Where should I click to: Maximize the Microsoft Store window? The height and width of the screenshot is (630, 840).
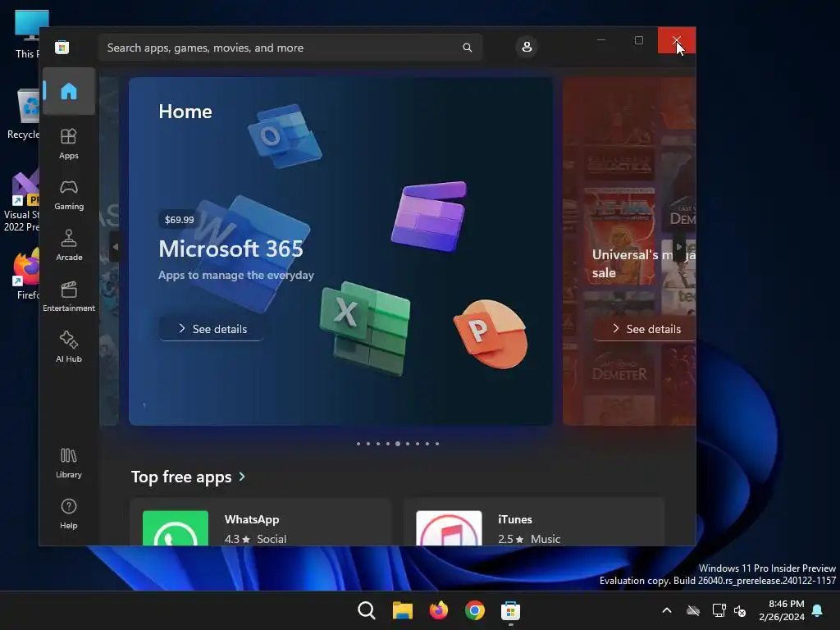click(638, 40)
